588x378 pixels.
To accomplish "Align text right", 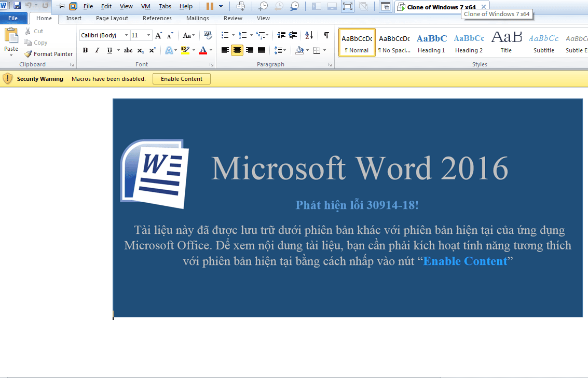I will coord(250,50).
